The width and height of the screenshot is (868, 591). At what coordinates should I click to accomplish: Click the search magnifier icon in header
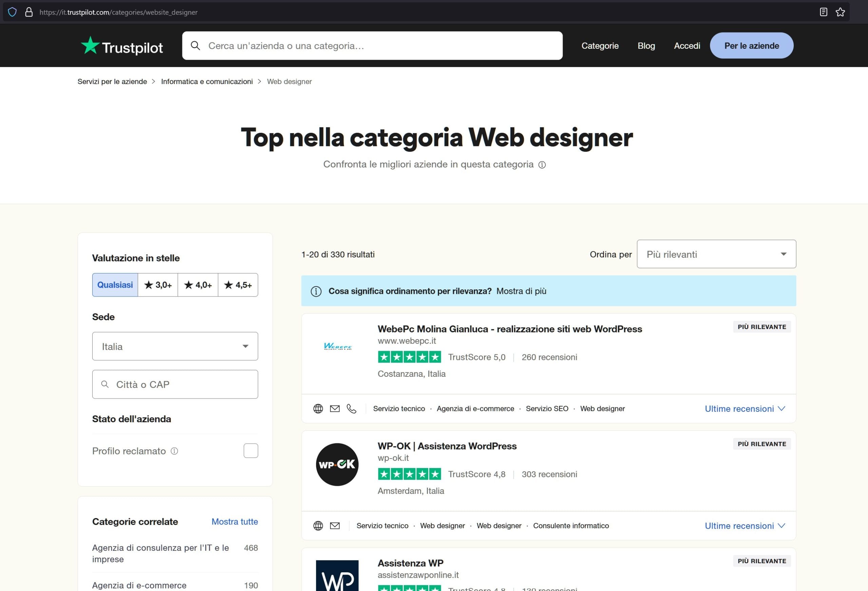pos(195,45)
